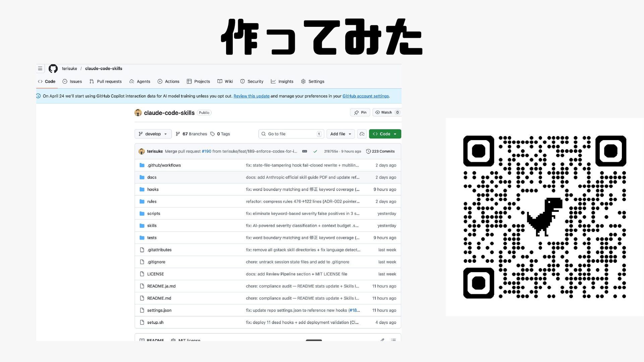Open the Insights tab
Screen dimensions: 644x362
click(282, 81)
